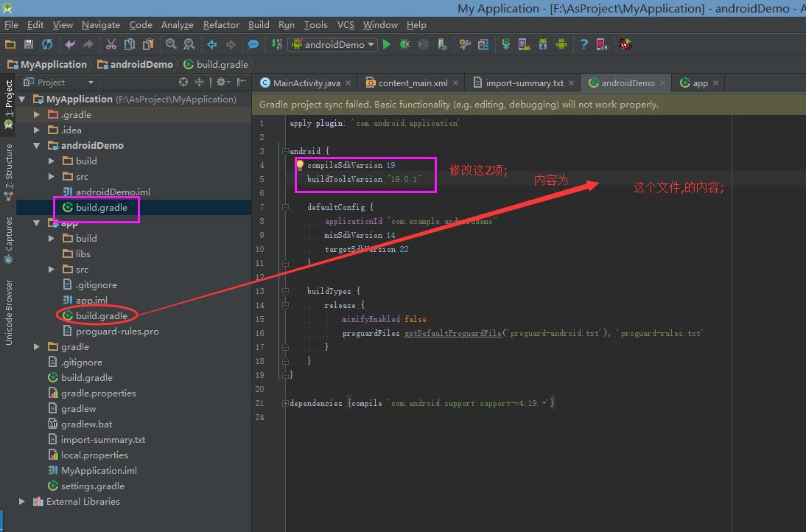Click the Save All toolbar icon
Screen dimensions: 806x532
tap(29, 45)
